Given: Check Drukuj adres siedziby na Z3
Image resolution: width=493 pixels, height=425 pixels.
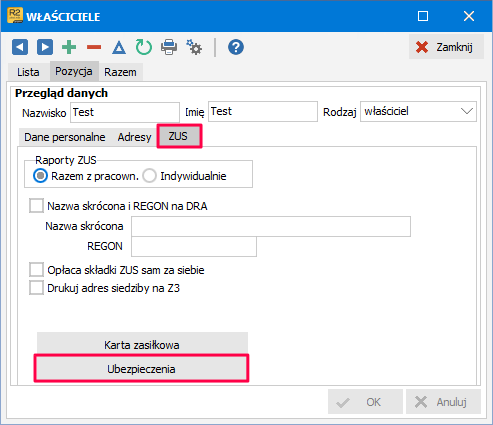Looking at the screenshot, I should [36, 288].
